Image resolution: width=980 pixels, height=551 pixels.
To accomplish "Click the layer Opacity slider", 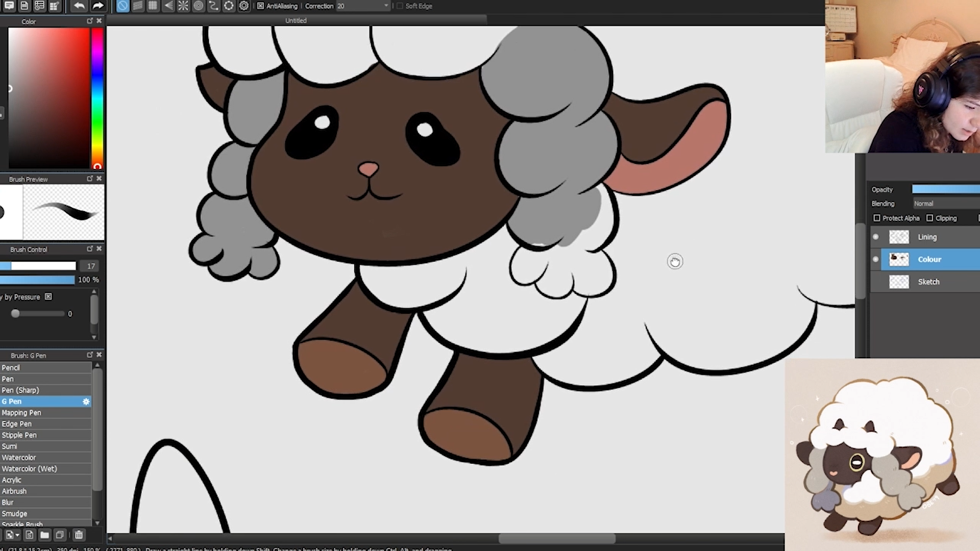I will 946,189.
